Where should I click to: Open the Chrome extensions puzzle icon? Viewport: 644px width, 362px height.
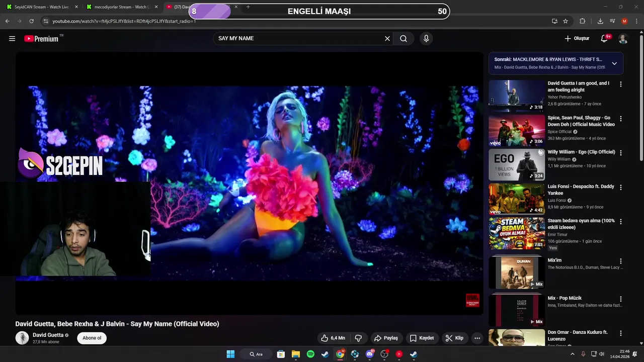click(583, 21)
